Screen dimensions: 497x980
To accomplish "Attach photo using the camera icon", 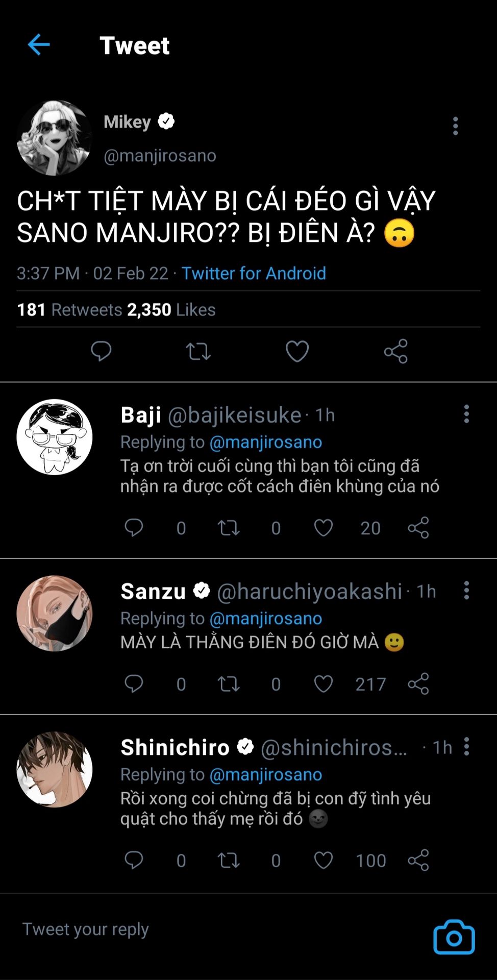I will pos(454,937).
